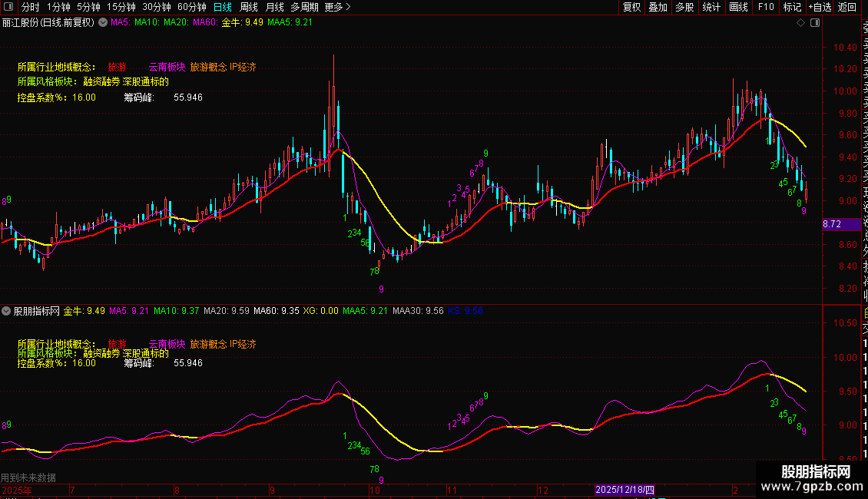Switch to 月线 monthly chart

click(274, 7)
